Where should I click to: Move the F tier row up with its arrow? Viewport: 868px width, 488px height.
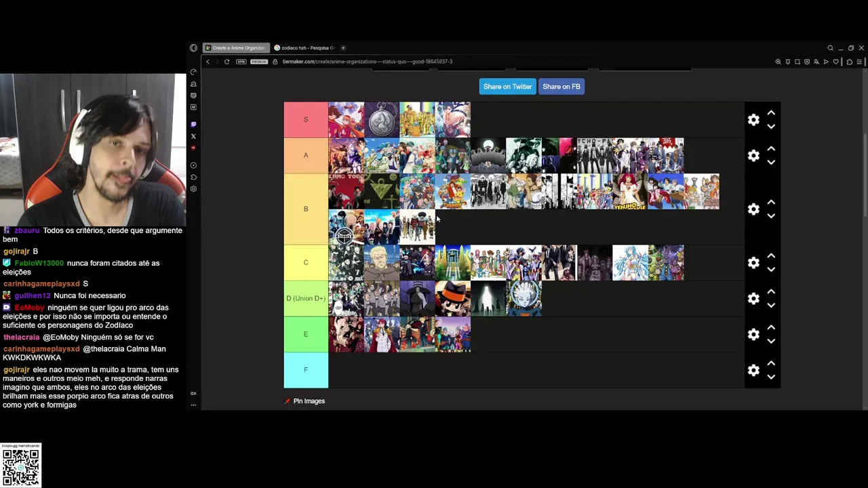(x=771, y=364)
